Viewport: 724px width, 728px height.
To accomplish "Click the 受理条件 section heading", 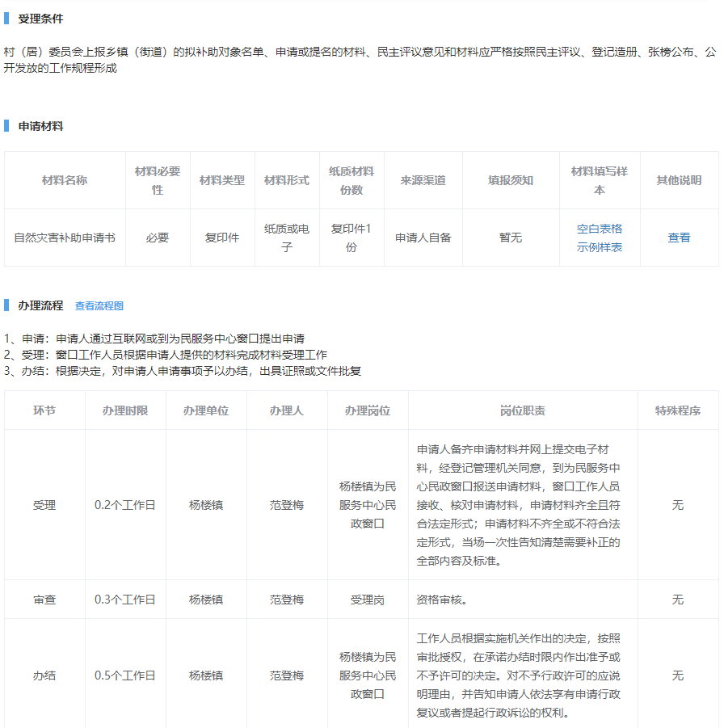I will 40,19.
